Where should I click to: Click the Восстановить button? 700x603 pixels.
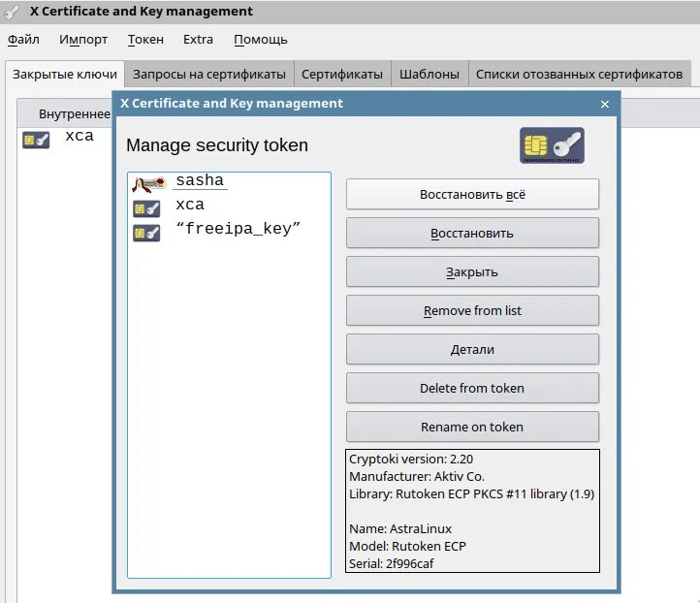tap(472, 233)
